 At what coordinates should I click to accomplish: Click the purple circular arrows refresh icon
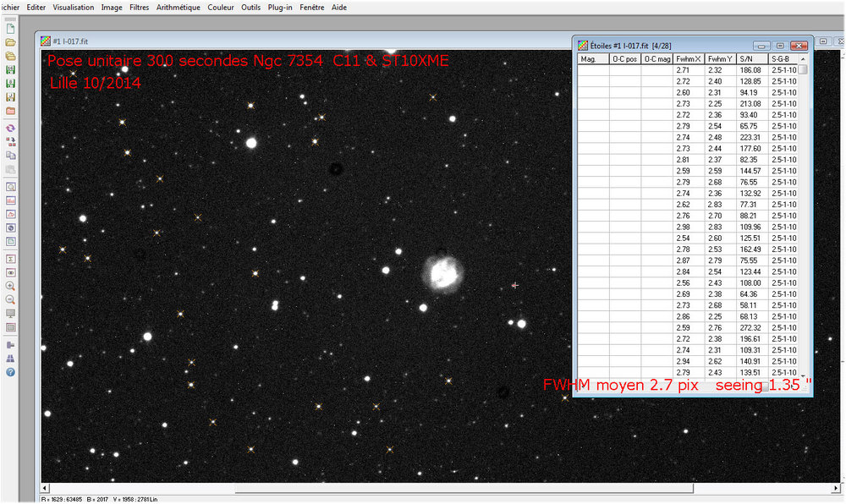click(x=10, y=129)
